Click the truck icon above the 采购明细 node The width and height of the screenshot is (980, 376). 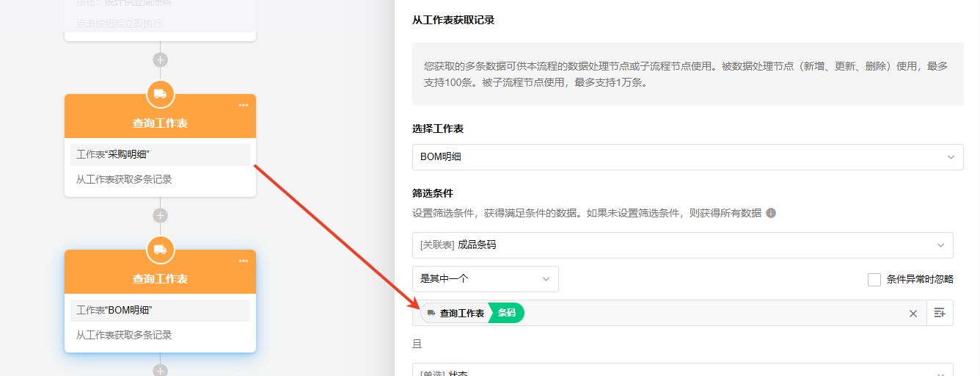point(160,94)
